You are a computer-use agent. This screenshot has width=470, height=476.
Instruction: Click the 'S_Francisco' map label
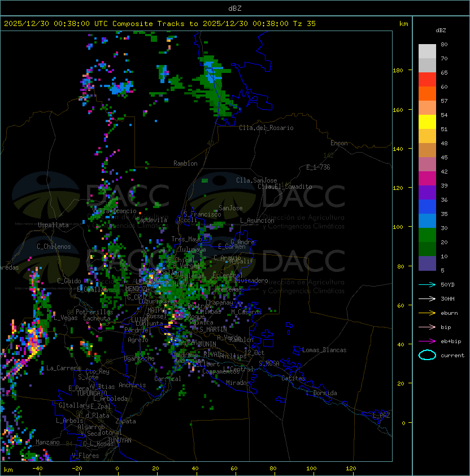[202, 214]
